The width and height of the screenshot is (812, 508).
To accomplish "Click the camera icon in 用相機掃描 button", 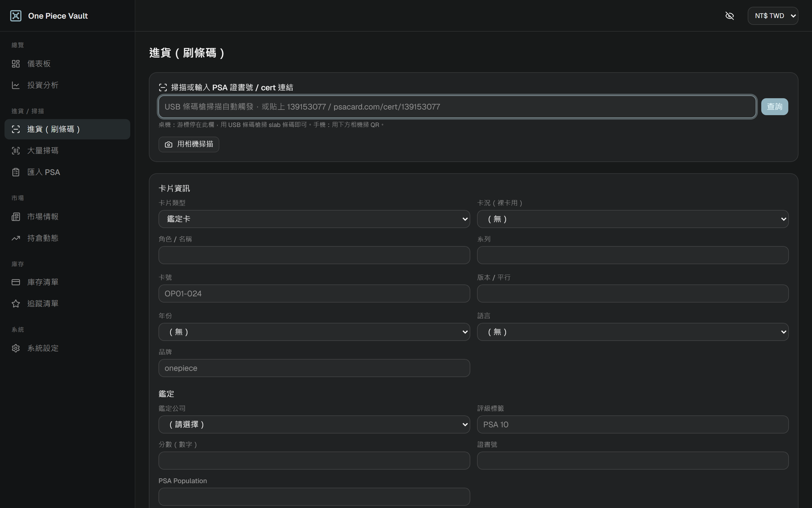I will [x=168, y=144].
